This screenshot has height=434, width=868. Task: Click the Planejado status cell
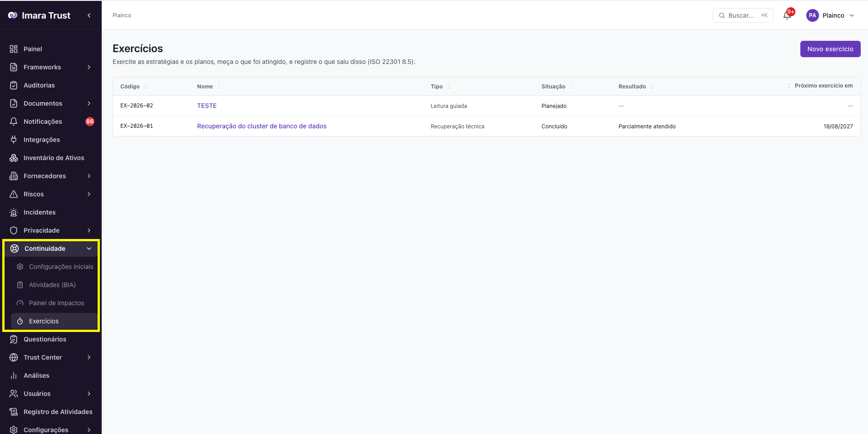(x=554, y=106)
